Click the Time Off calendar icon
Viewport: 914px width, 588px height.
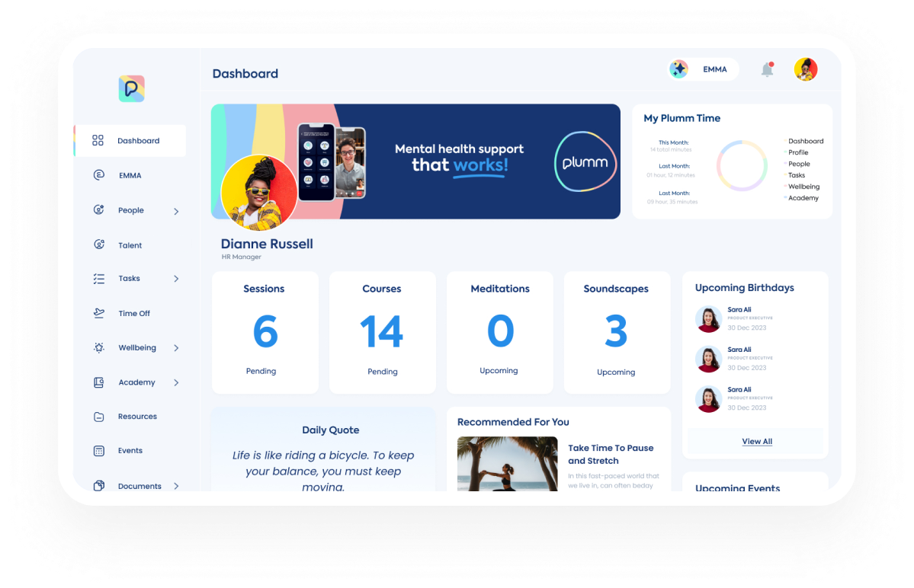pos(98,313)
